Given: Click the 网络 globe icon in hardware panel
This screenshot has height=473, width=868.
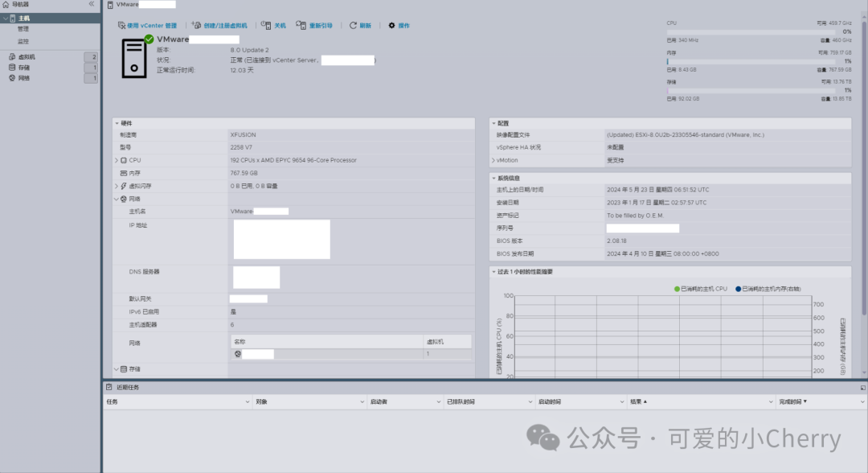Looking at the screenshot, I should 124,199.
